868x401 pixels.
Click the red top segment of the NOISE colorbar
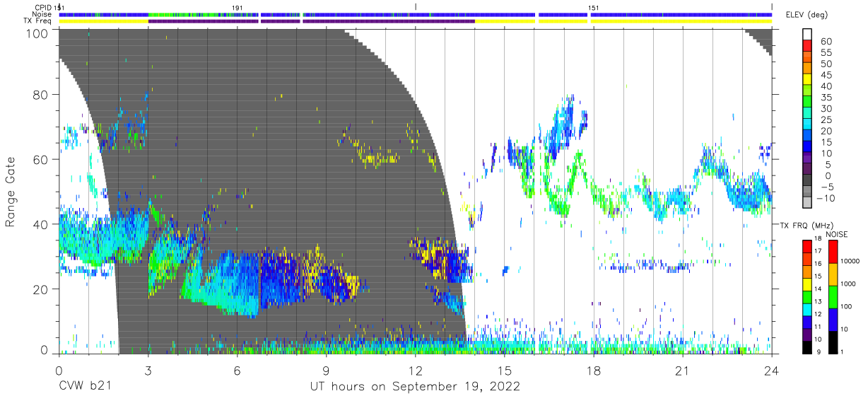coord(833,251)
